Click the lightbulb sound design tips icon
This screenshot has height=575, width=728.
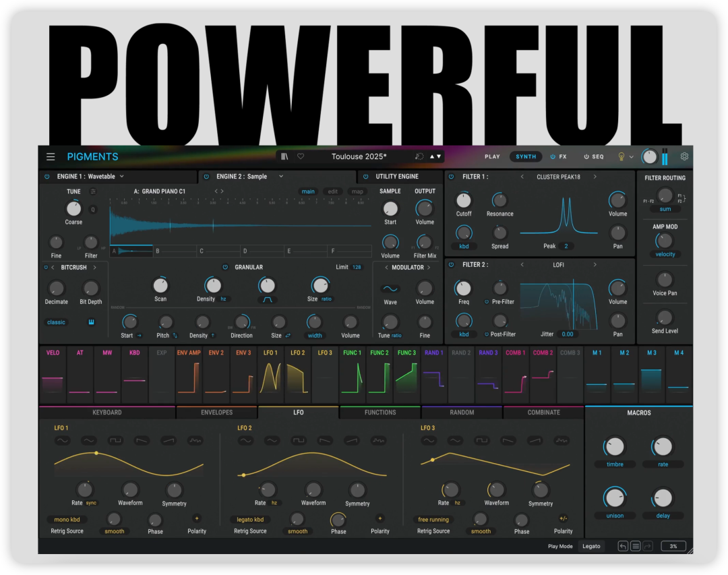[621, 156]
